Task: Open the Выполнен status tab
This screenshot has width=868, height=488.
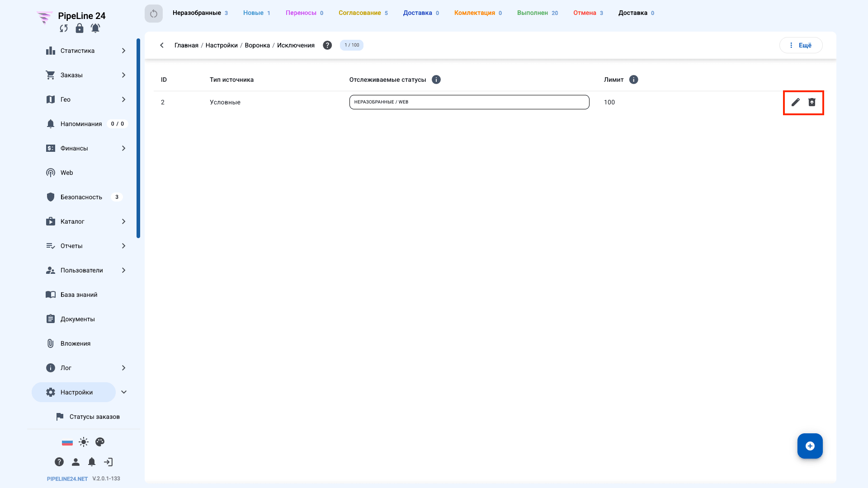Action: (x=538, y=13)
